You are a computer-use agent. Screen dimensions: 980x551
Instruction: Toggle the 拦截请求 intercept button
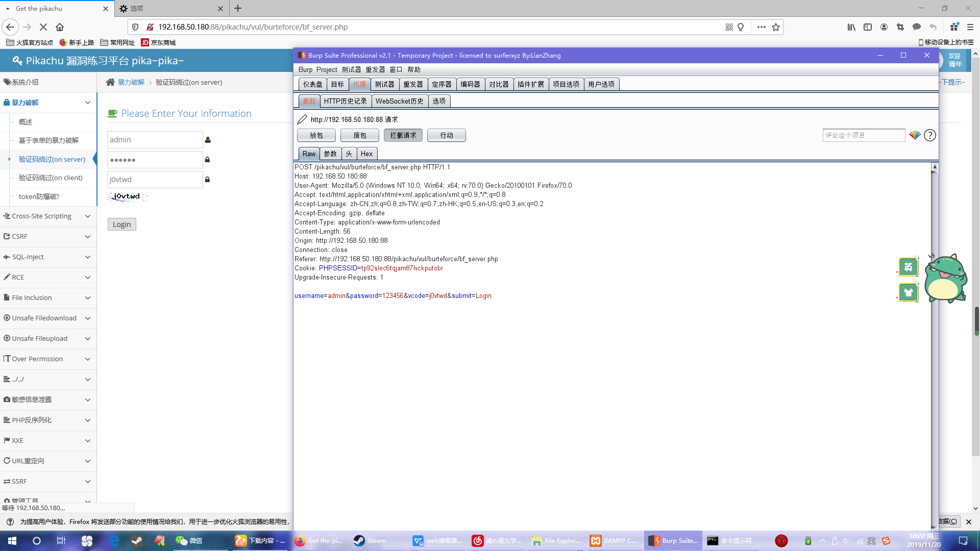[403, 135]
